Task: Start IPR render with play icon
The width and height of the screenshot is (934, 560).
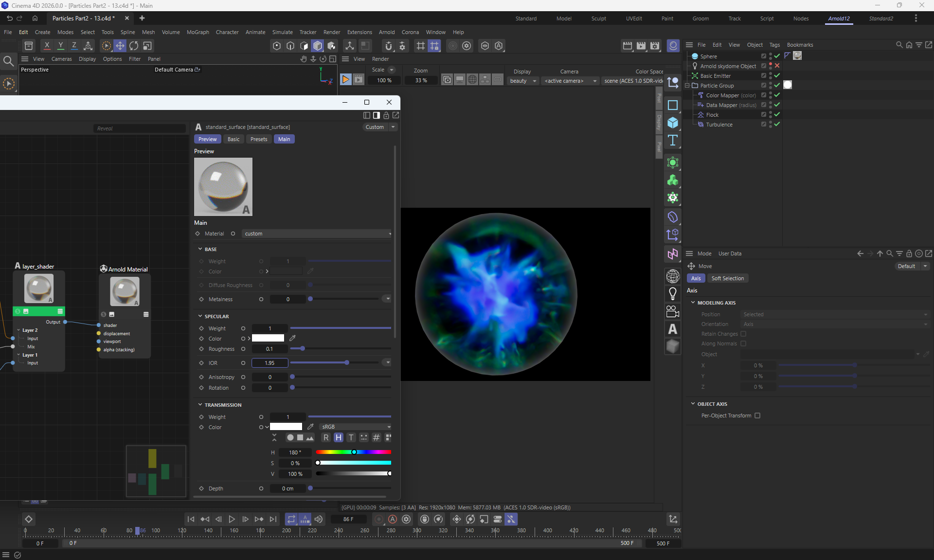Action: pyautogui.click(x=345, y=80)
